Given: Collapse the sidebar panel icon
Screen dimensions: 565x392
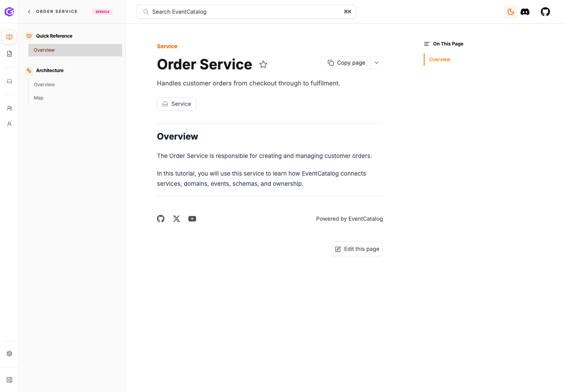Looking at the screenshot, I should click(9, 380).
